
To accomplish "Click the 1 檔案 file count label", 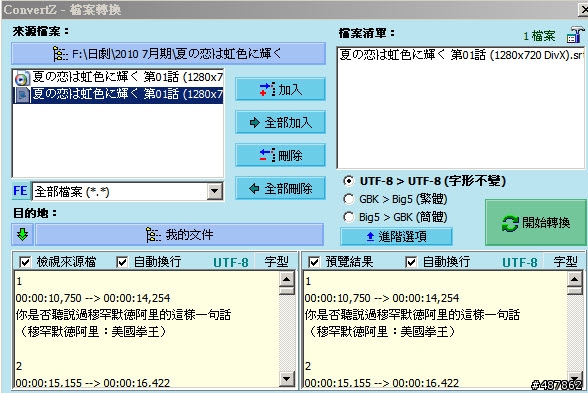I will 539,36.
